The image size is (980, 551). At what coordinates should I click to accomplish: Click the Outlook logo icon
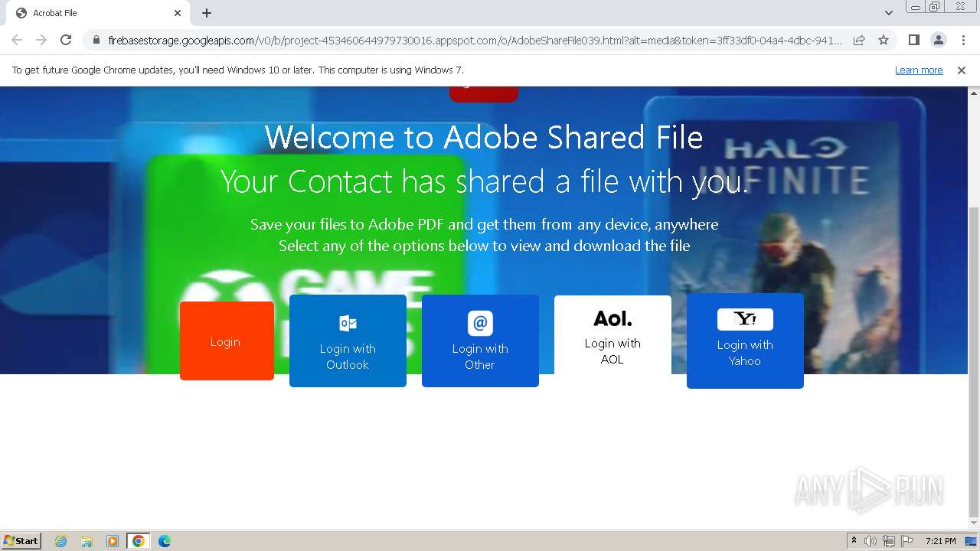[x=348, y=323]
